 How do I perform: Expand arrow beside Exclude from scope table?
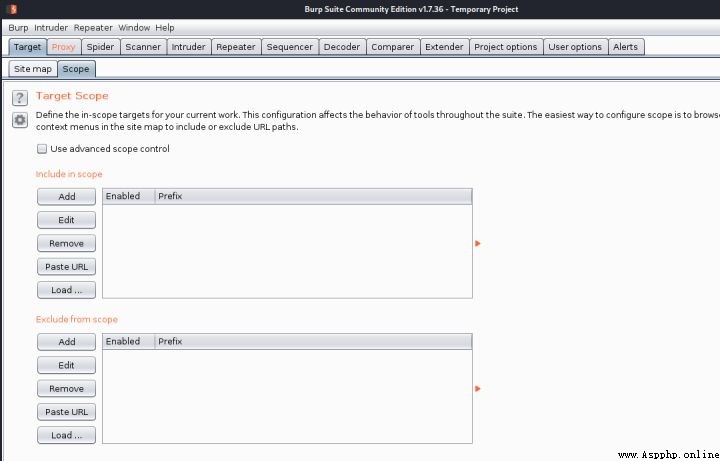tap(478, 388)
